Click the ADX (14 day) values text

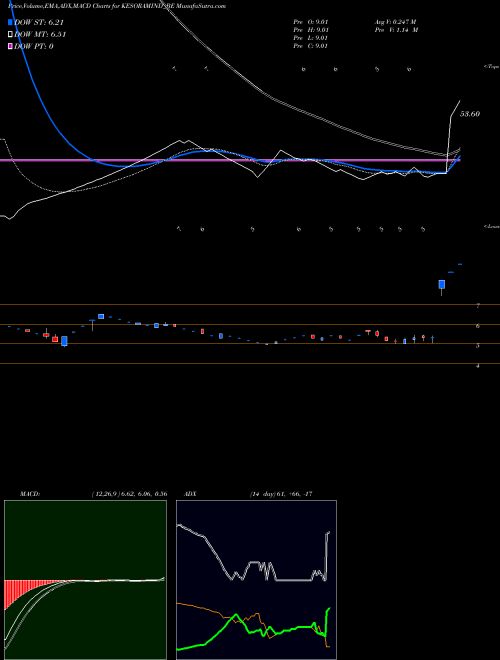tap(281, 494)
